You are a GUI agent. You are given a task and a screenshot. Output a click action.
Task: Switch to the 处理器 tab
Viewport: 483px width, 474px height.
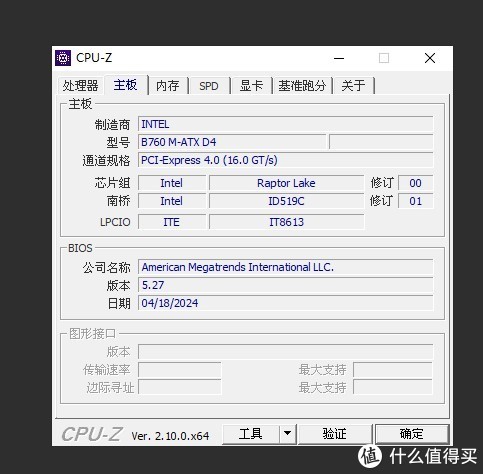(x=80, y=86)
